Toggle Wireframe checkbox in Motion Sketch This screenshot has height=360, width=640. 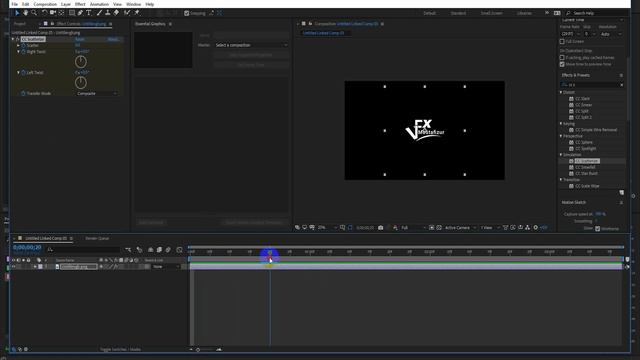click(x=598, y=229)
